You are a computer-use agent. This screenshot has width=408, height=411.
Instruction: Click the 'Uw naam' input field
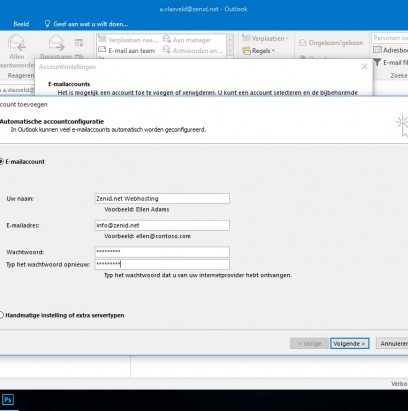coord(162,199)
